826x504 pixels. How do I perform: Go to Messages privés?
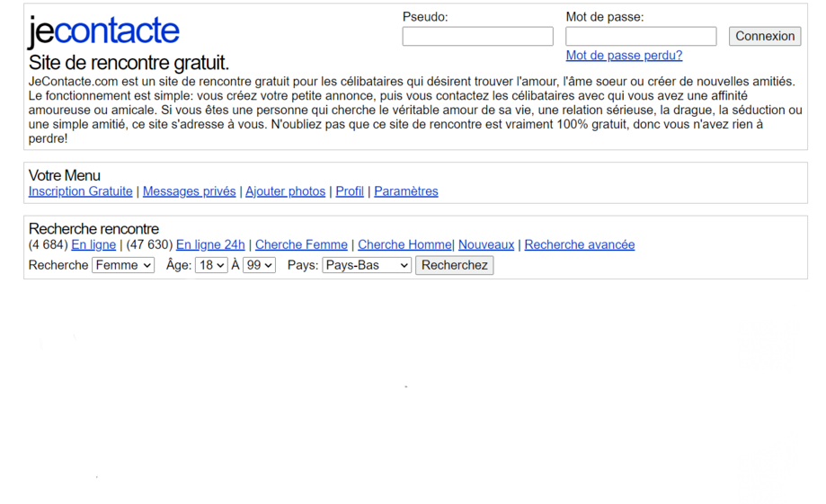click(x=189, y=191)
